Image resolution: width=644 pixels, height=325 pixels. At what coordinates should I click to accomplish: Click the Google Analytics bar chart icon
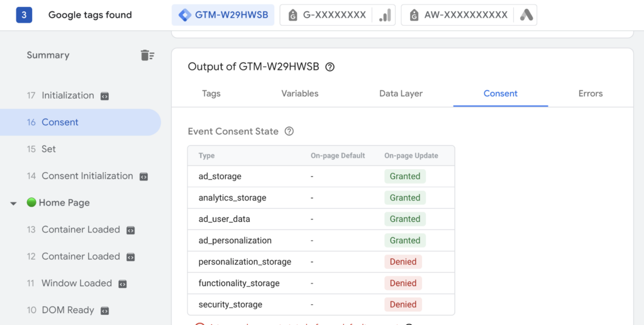pos(385,15)
